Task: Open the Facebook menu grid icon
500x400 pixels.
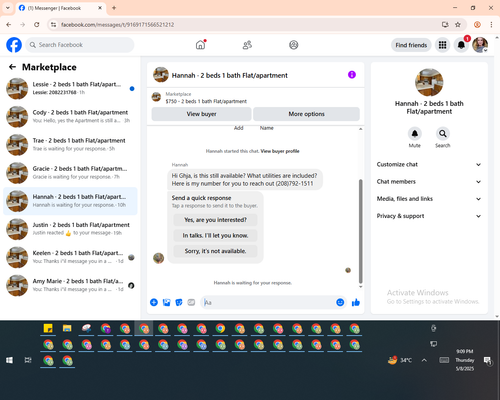Action: pyautogui.click(x=442, y=45)
